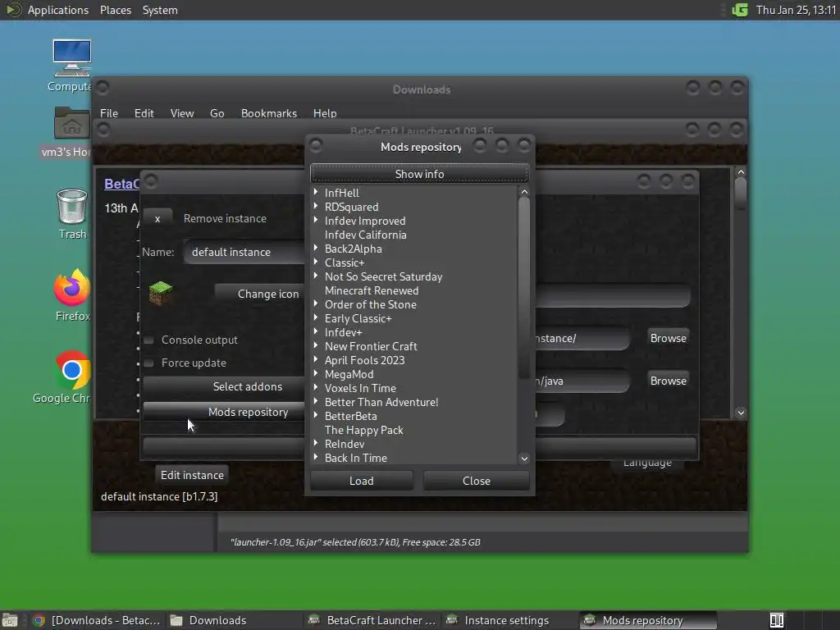Launch Firefox from the desktop
840x630 pixels.
tap(72, 288)
